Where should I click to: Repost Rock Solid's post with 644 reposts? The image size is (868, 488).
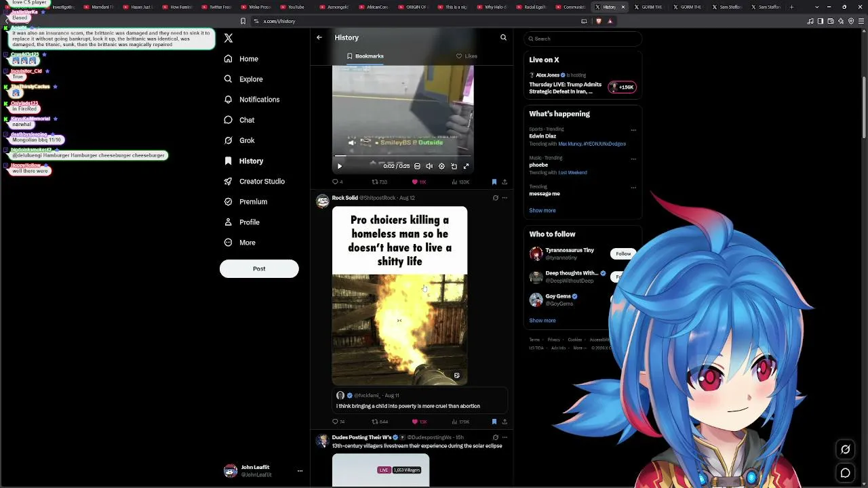click(380, 422)
